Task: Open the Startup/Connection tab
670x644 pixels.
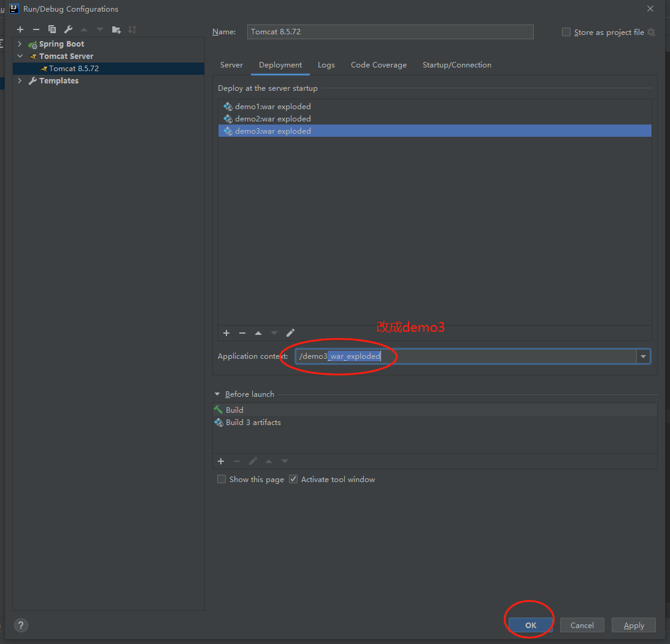Action: pyautogui.click(x=456, y=65)
